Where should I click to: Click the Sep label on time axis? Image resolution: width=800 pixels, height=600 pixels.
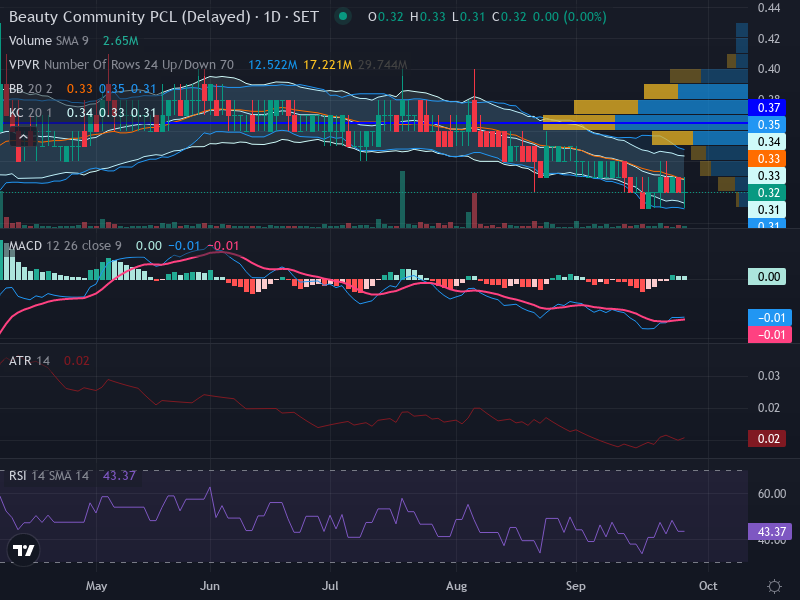576,586
